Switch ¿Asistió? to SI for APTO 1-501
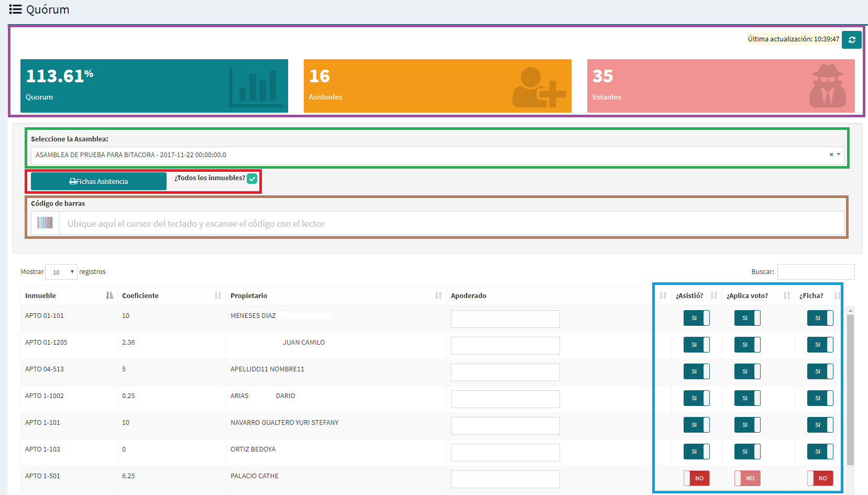This screenshot has width=868, height=495. coord(696,478)
